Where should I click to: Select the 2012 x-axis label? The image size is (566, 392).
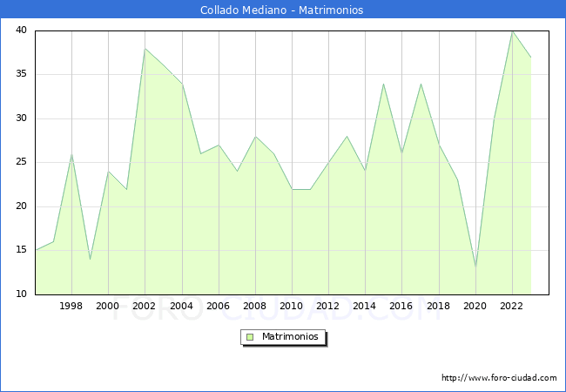point(327,306)
